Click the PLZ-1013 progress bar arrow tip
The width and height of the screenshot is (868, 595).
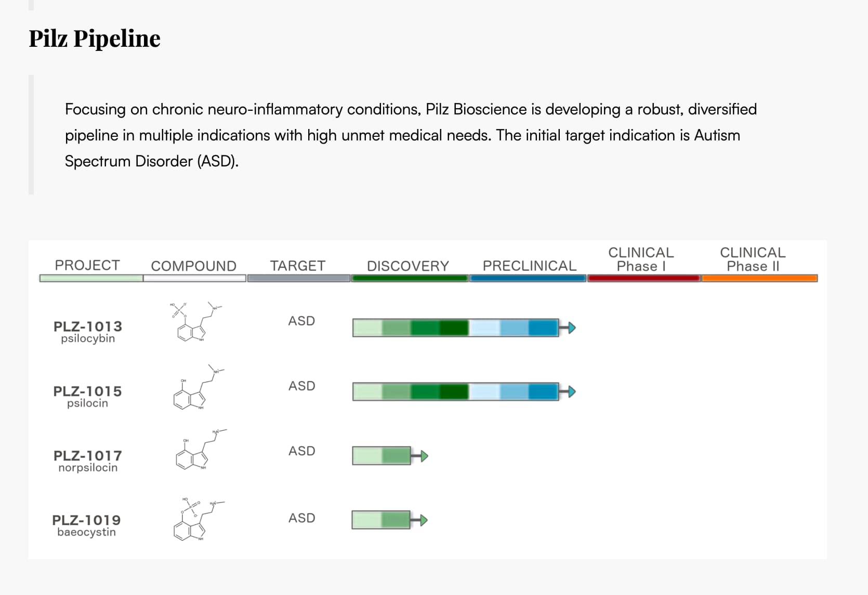[572, 328]
